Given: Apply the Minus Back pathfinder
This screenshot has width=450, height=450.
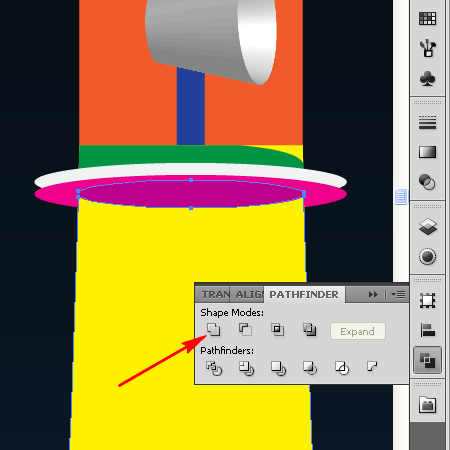Looking at the screenshot, I should coord(372,367).
